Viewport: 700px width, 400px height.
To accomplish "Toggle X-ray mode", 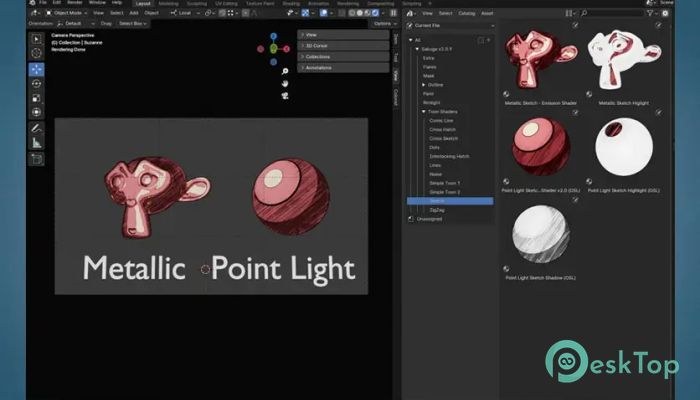I will click(342, 13).
